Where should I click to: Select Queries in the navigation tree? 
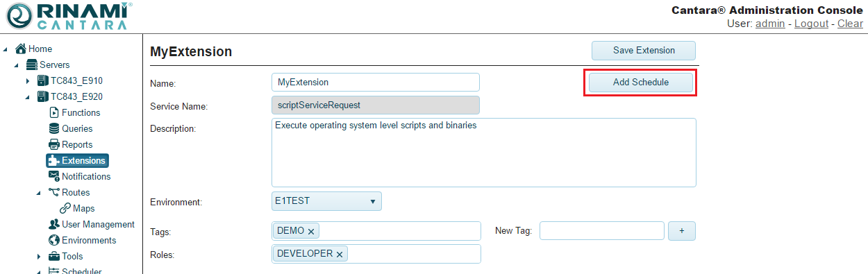pyautogui.click(x=77, y=129)
